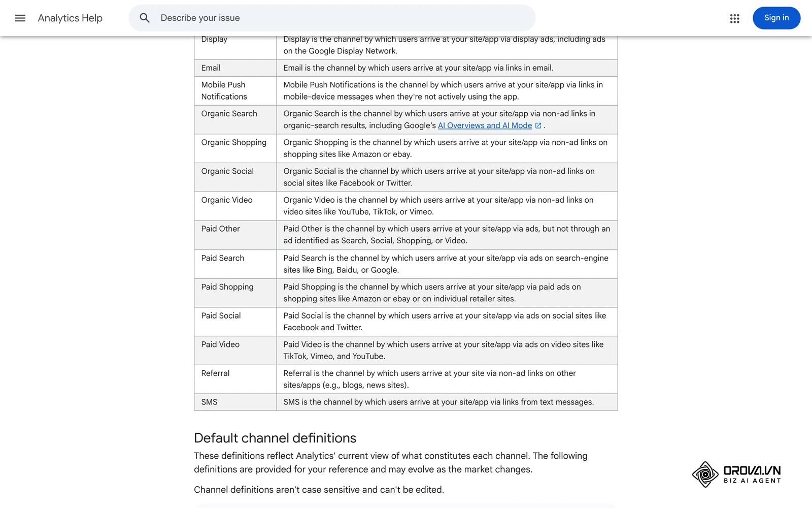Image resolution: width=812 pixels, height=508 pixels.
Task: Click the Paid Social channel name
Action: tap(221, 316)
